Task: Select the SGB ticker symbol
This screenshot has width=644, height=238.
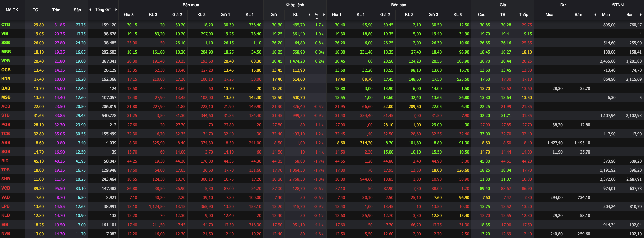Action: tap(6, 152)
